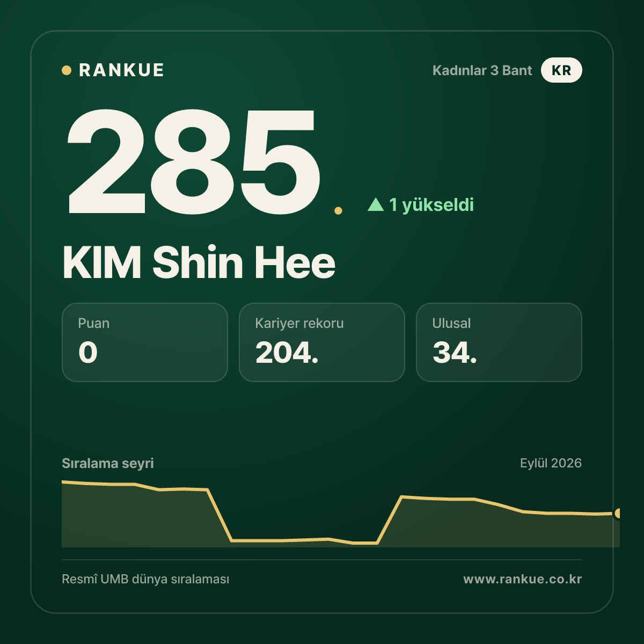This screenshot has width=644, height=644.
Task: Click the national rank value 34.
Action: [x=455, y=353]
